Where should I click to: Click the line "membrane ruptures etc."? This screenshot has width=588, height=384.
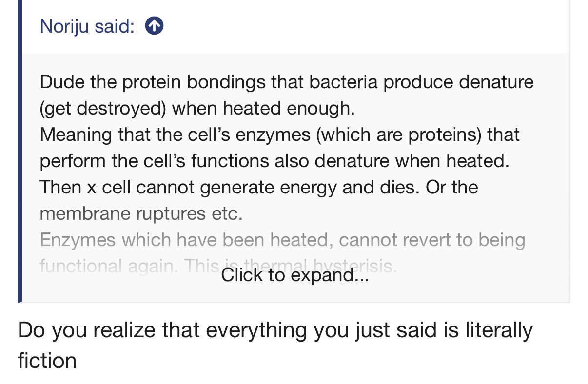(141, 213)
